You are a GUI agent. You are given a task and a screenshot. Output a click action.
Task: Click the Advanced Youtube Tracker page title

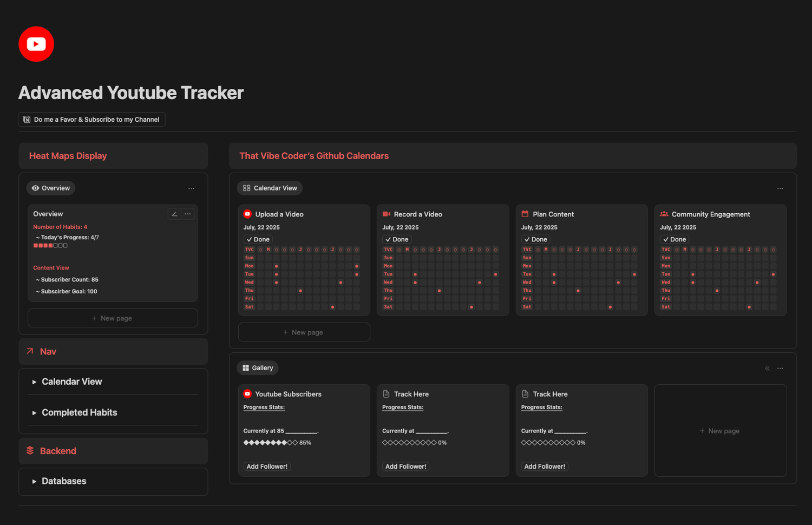[x=131, y=93]
